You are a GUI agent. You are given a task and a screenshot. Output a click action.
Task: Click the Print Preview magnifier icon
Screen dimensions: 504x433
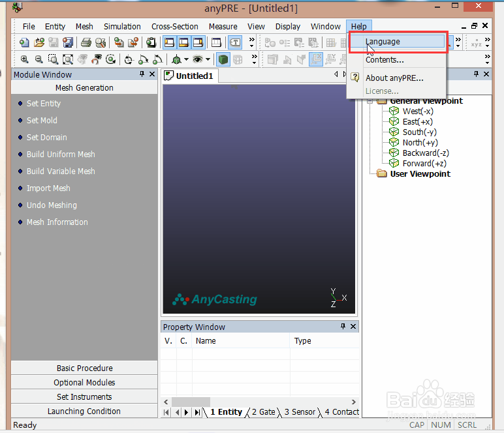coord(101,42)
